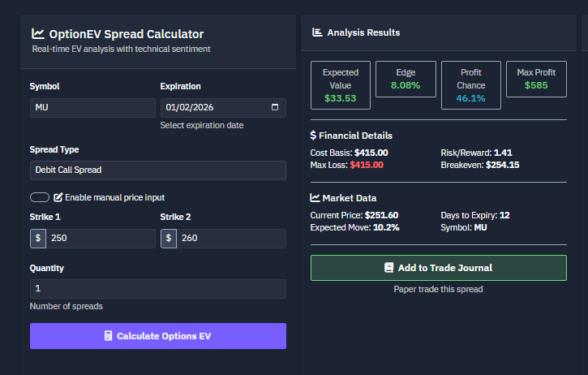
Task: Click the Spread Type label
Action: 54,150
